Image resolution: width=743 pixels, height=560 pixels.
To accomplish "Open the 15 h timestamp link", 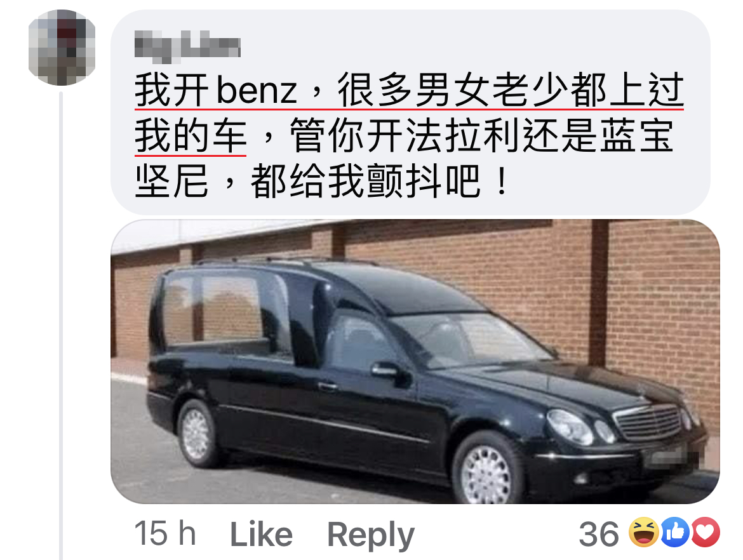I will coord(165,533).
